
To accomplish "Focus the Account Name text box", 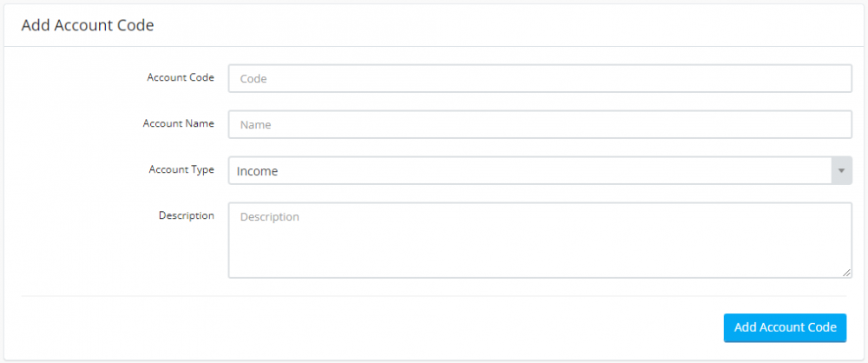I will point(539,124).
